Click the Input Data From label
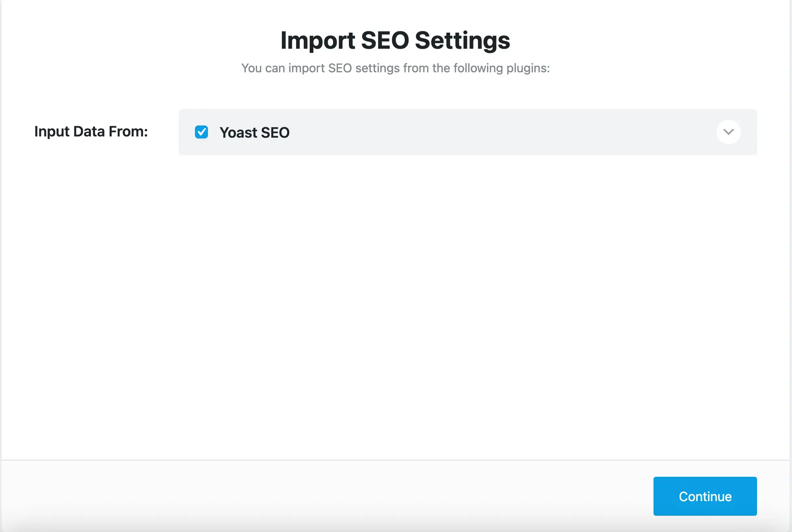 [91, 132]
